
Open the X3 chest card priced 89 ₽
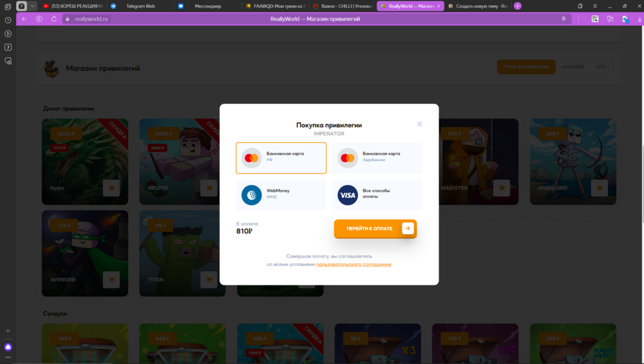(377, 343)
